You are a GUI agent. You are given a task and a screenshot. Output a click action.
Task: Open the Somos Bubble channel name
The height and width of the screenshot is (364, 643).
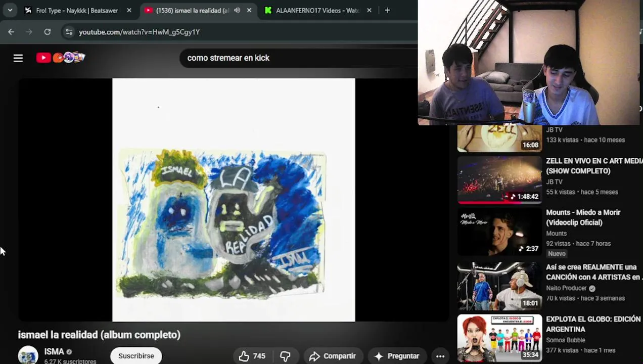tap(566, 340)
